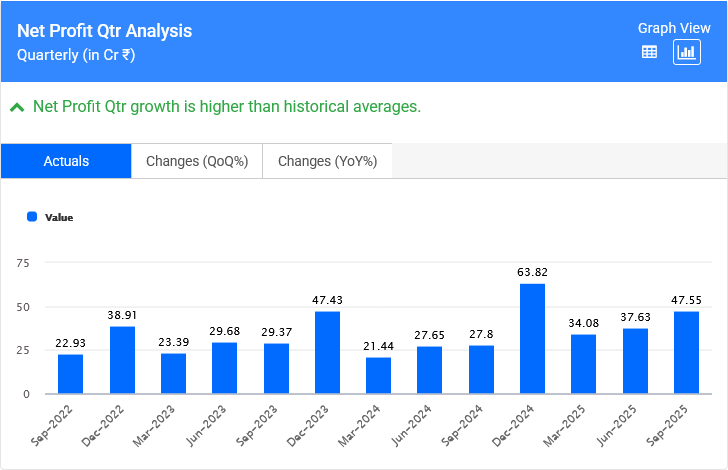This screenshot has width=728, height=470.
Task: Click the Jun-2025 bar showing 37.63
Action: pos(635,361)
